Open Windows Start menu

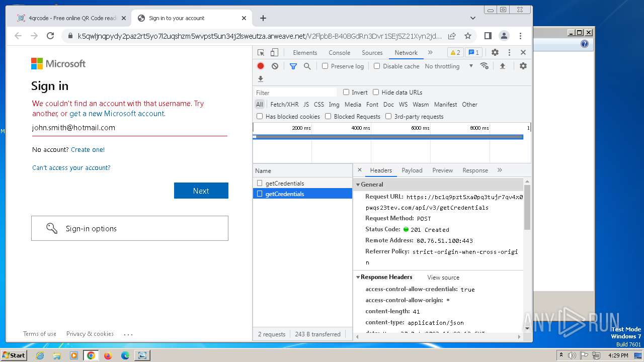[x=14, y=355]
